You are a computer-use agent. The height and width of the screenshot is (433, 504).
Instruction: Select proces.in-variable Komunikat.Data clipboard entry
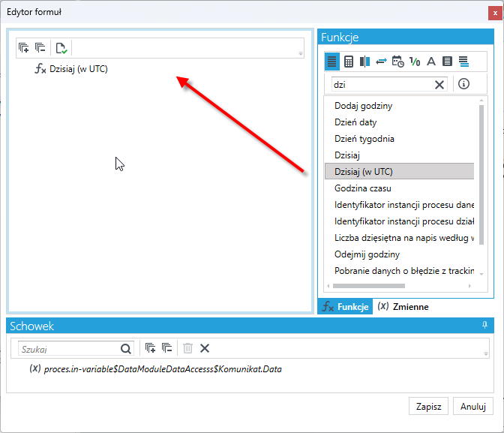tap(156, 369)
